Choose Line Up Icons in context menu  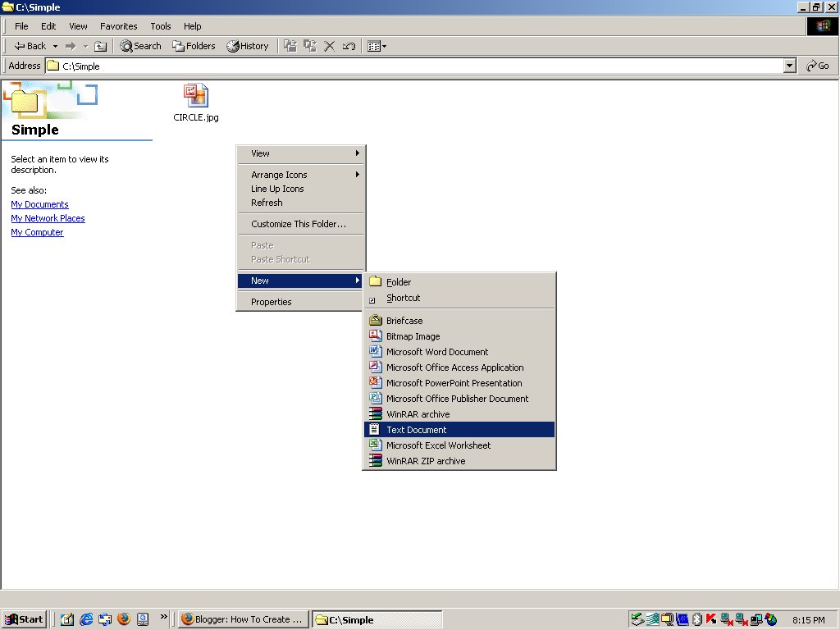[x=300, y=189]
